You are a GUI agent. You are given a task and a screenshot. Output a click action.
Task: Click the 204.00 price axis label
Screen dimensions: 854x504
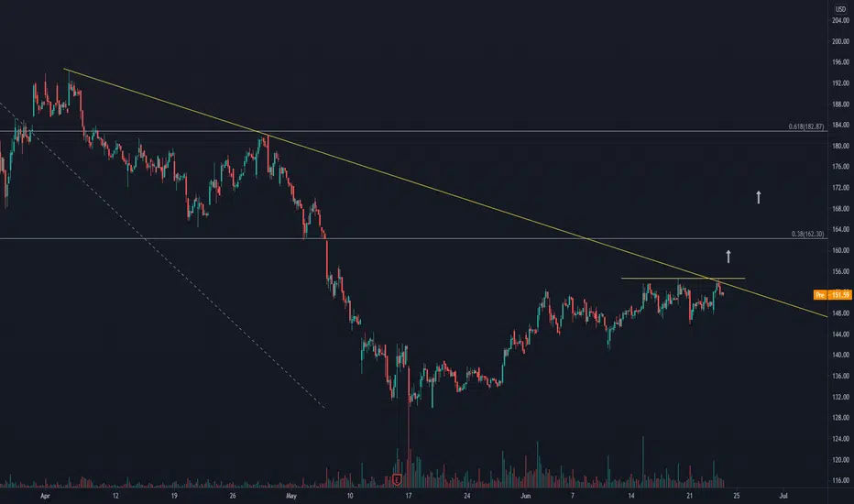[840, 21]
